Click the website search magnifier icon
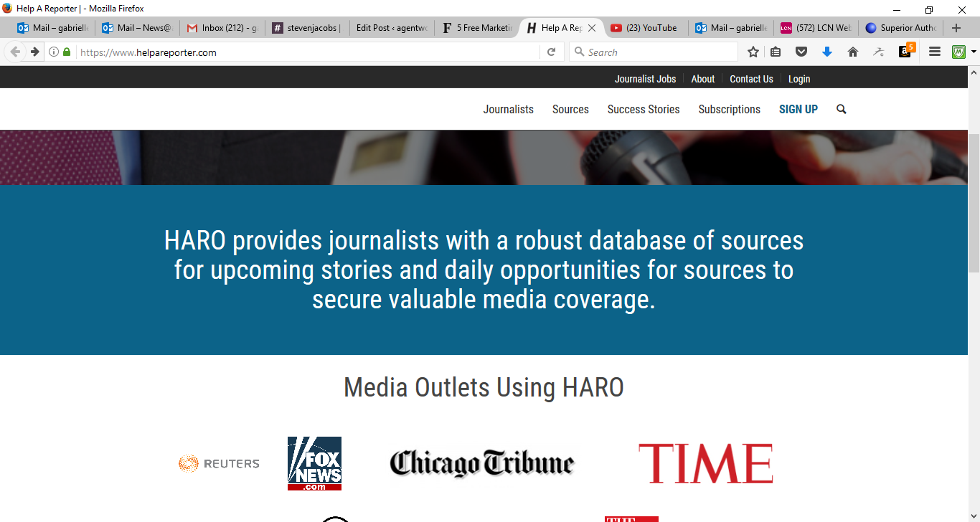 pyautogui.click(x=842, y=109)
